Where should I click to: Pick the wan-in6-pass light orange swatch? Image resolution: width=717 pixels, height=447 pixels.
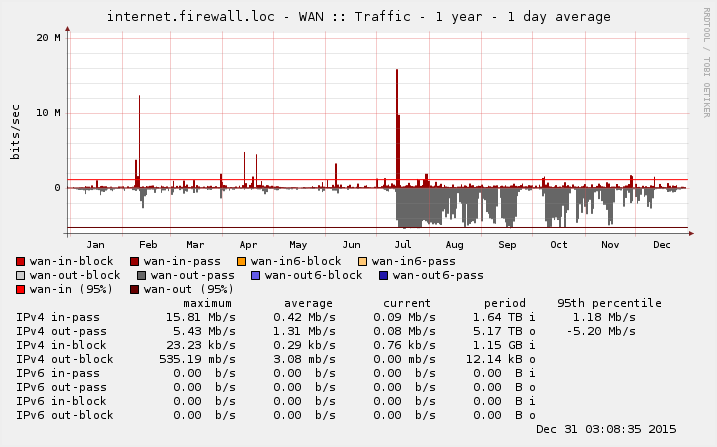363,261
